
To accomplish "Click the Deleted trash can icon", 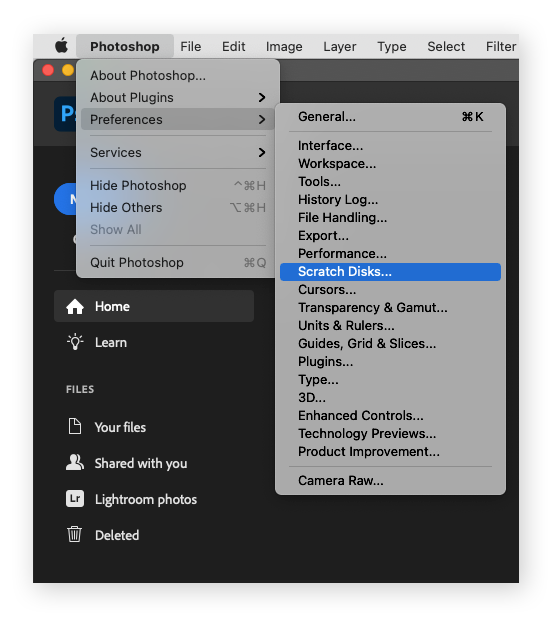I will point(74,535).
